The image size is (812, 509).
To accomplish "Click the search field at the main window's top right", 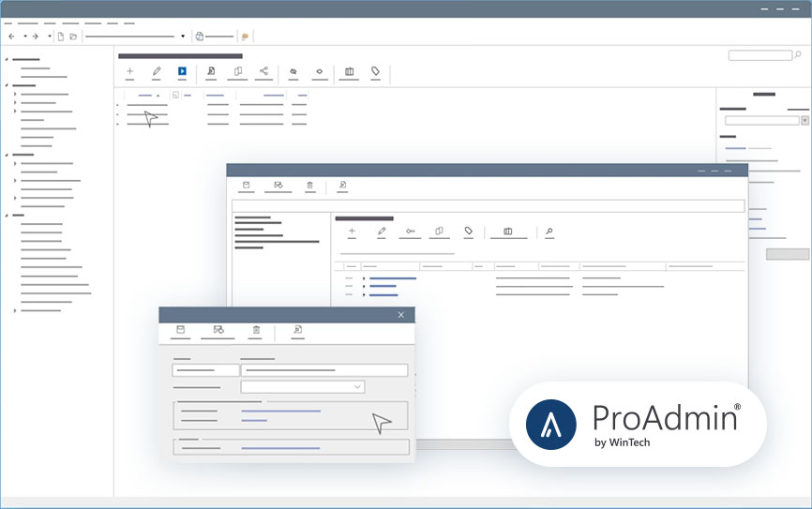I will click(760, 55).
